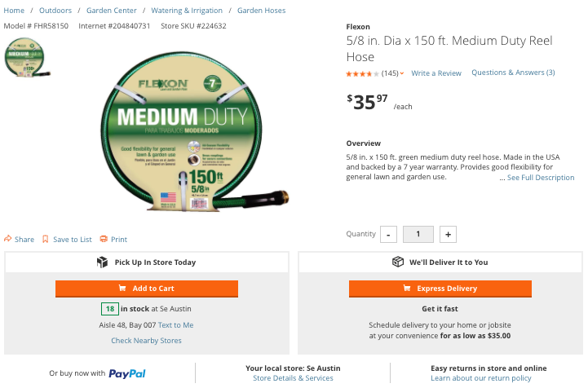The image size is (588, 388).
Task: Click the delivery package icon
Action: click(x=398, y=262)
